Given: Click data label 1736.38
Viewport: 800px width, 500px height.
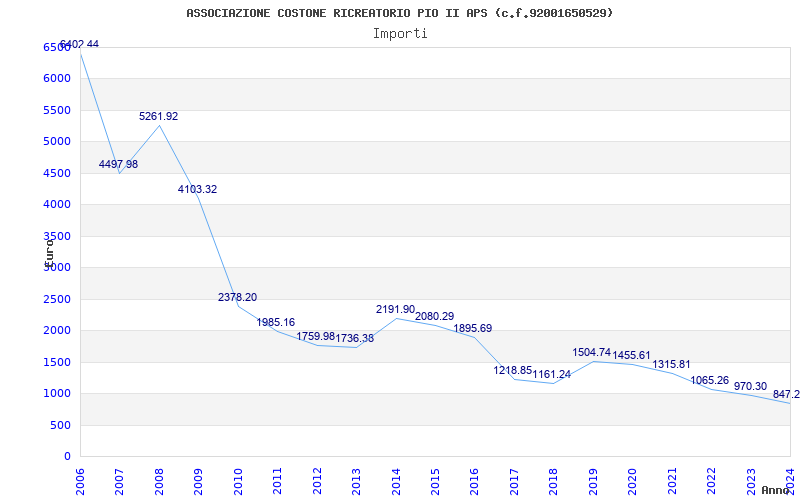Looking at the screenshot, I should click(x=355, y=338).
